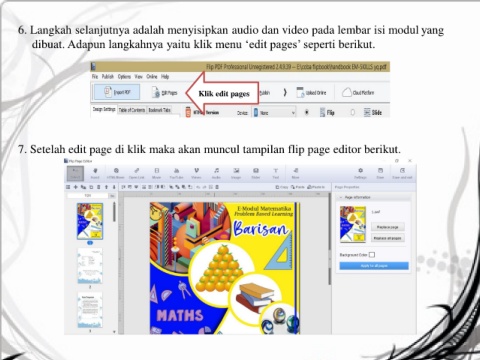Select the Flip mode radio button
This screenshot has height=360, width=480.
coord(307,112)
